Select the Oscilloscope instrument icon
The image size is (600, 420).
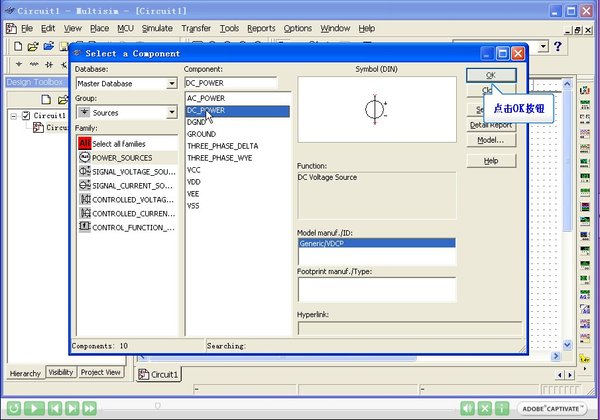pos(585,133)
